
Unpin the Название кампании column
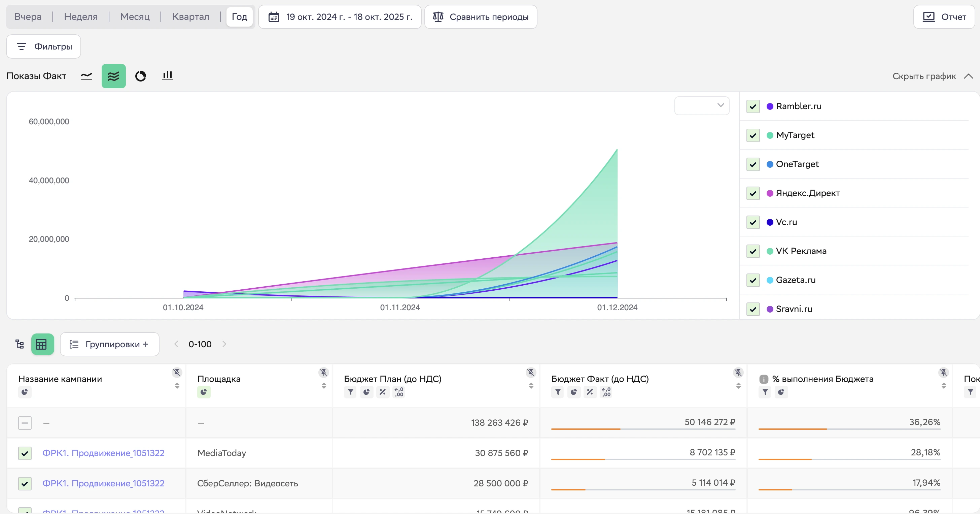click(177, 373)
